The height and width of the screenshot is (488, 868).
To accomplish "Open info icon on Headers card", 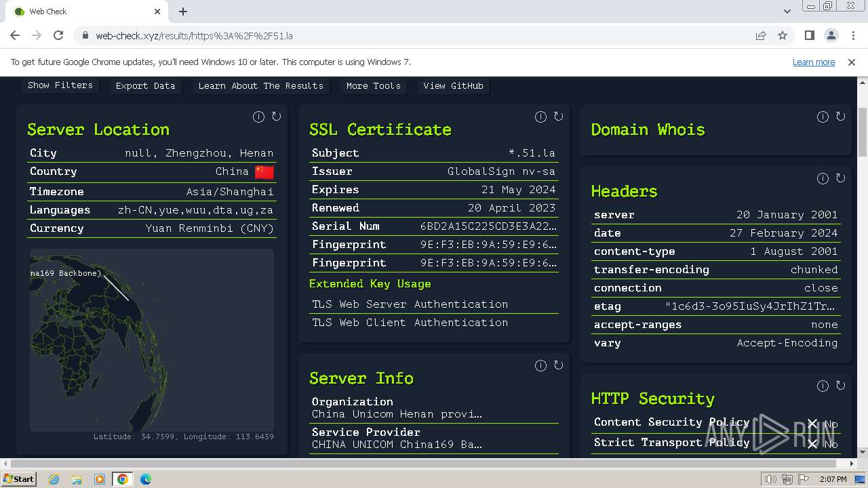I will (823, 178).
